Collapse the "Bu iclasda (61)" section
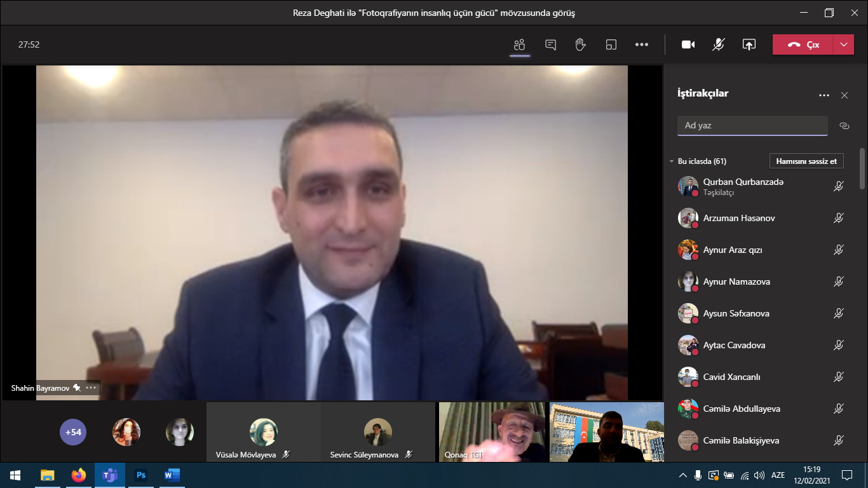The height and width of the screenshot is (488, 868). pyautogui.click(x=672, y=161)
